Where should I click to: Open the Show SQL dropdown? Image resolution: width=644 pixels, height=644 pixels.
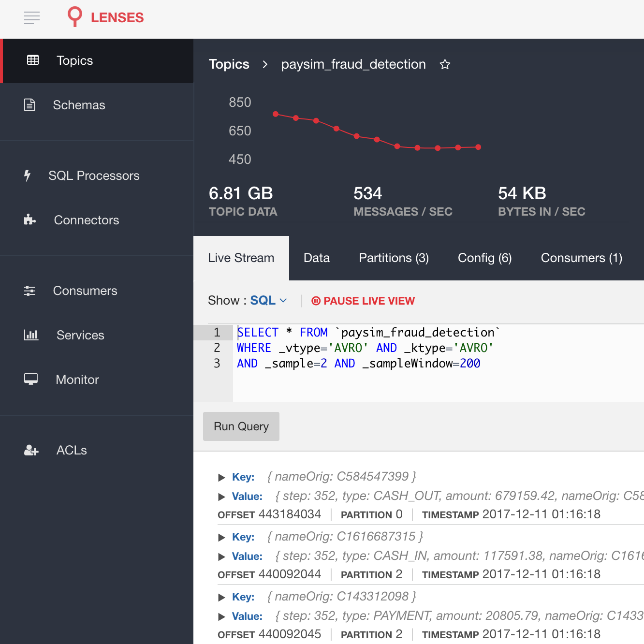(x=269, y=300)
